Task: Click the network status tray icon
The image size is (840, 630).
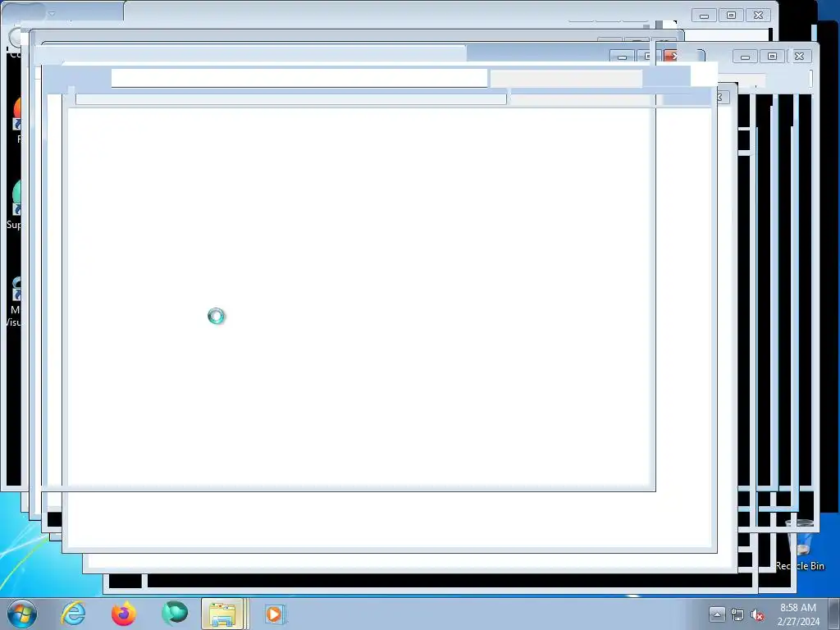Action: click(x=737, y=614)
